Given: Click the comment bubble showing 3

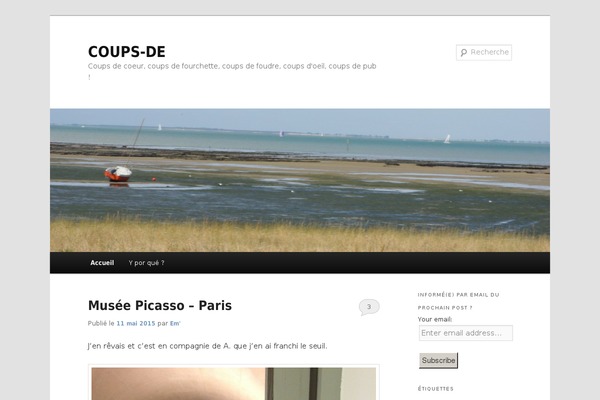Looking at the screenshot, I should click(369, 307).
